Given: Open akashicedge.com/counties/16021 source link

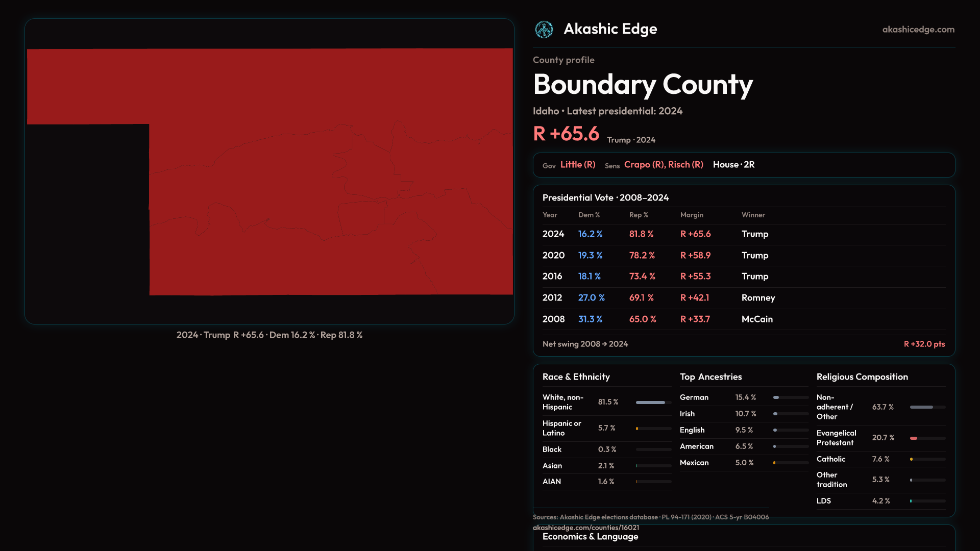Looking at the screenshot, I should [585, 528].
